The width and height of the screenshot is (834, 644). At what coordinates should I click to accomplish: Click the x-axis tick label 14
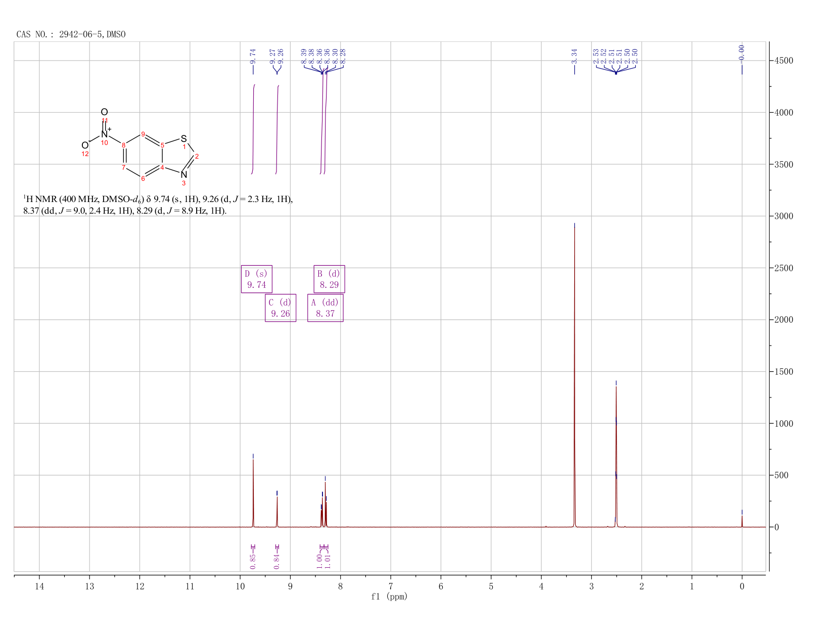coord(39,586)
